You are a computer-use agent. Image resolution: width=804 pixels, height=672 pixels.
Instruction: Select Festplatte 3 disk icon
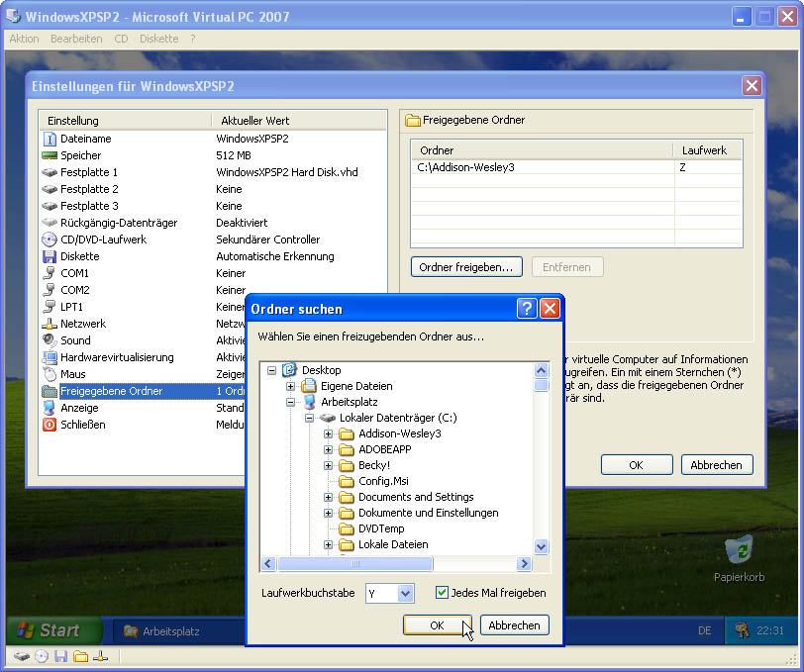pos(50,206)
